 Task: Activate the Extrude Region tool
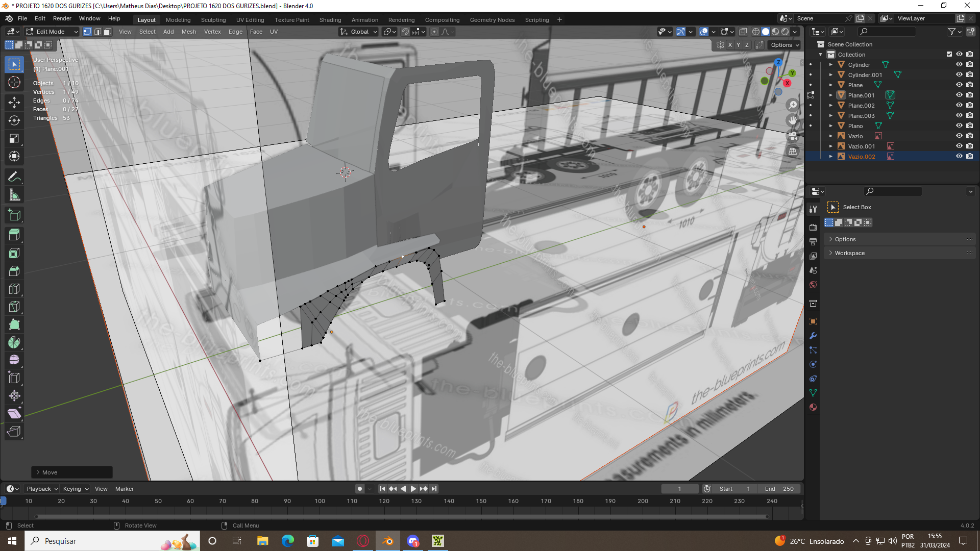[x=14, y=235]
